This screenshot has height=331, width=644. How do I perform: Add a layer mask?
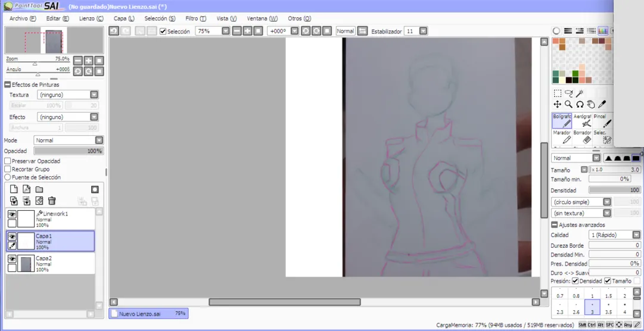tap(95, 189)
